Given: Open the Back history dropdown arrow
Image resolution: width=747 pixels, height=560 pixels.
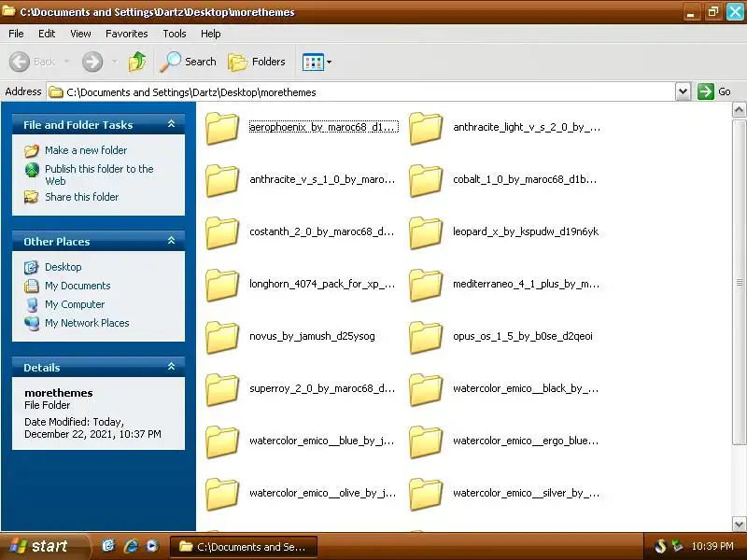Looking at the screenshot, I should click(x=66, y=62).
